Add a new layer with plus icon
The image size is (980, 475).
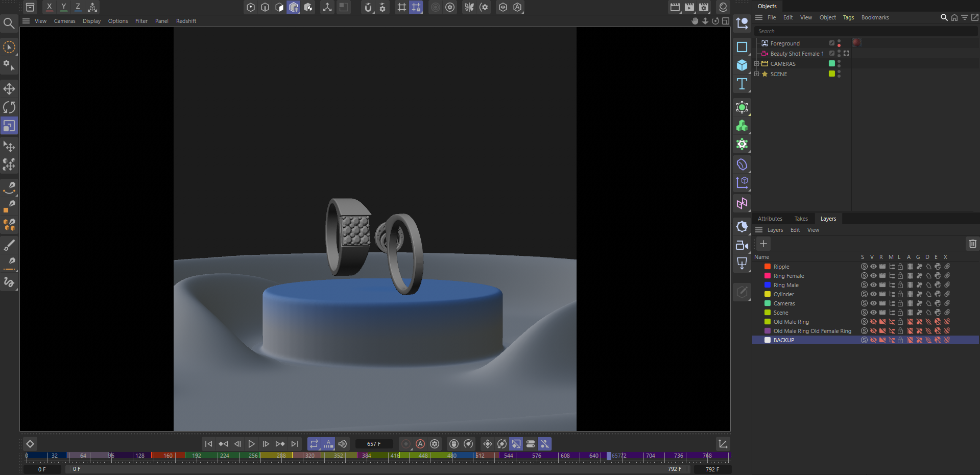[x=763, y=244]
